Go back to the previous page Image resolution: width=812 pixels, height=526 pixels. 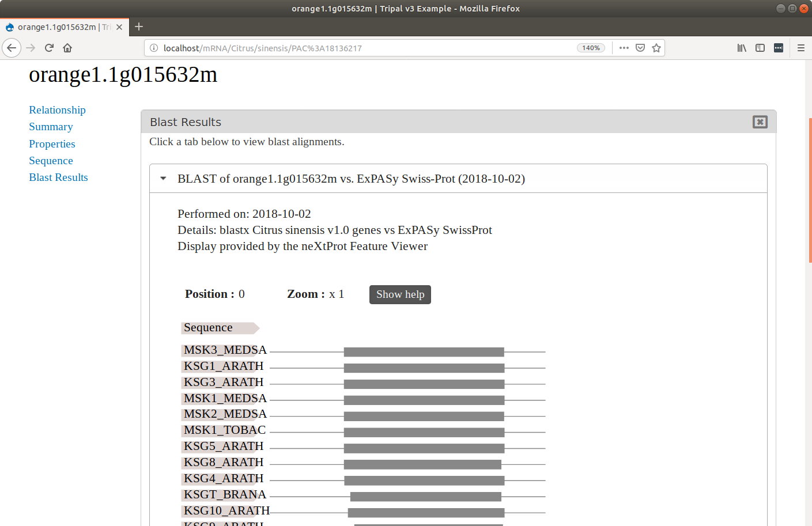tap(12, 48)
